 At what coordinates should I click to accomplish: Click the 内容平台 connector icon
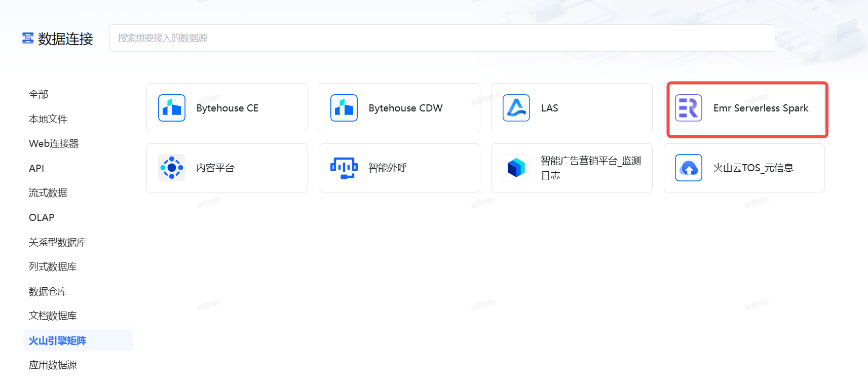tap(172, 168)
